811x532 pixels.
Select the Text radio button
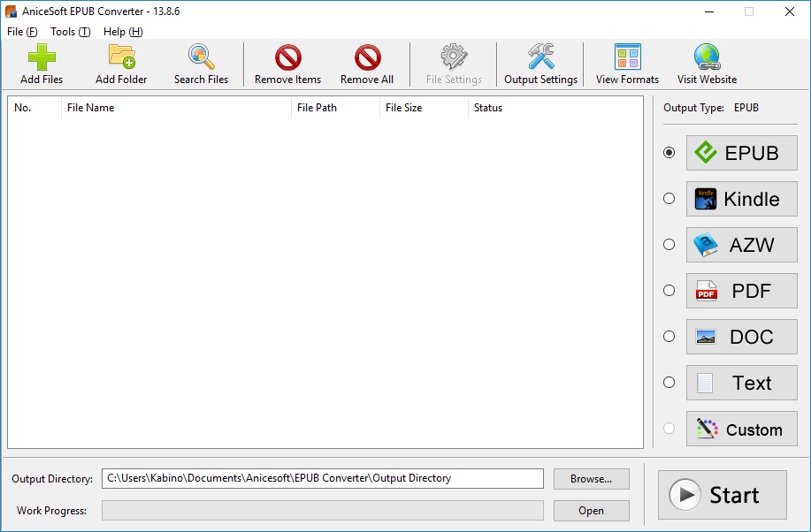coord(669,382)
